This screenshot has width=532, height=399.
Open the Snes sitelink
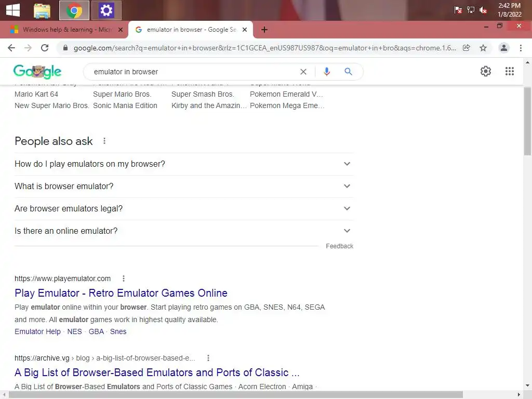click(118, 331)
